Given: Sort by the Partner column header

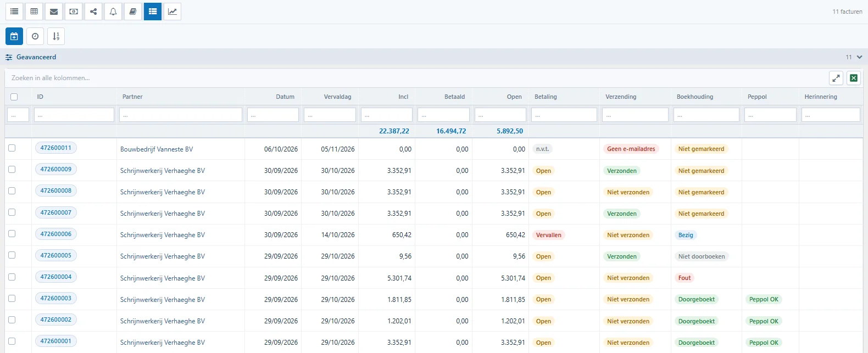Looking at the screenshot, I should [132, 97].
